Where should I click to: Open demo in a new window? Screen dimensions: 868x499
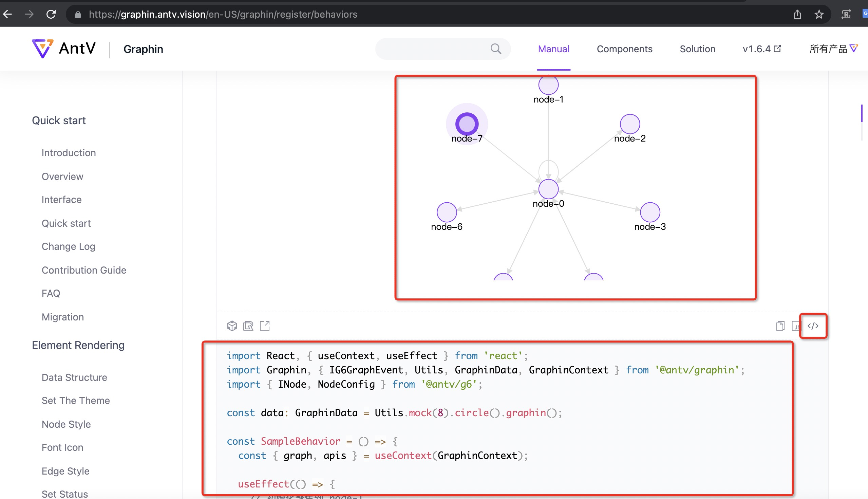[x=264, y=326]
